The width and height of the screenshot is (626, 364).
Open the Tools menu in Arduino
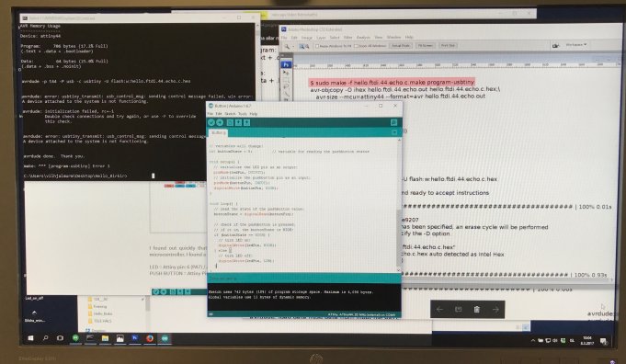click(243, 114)
